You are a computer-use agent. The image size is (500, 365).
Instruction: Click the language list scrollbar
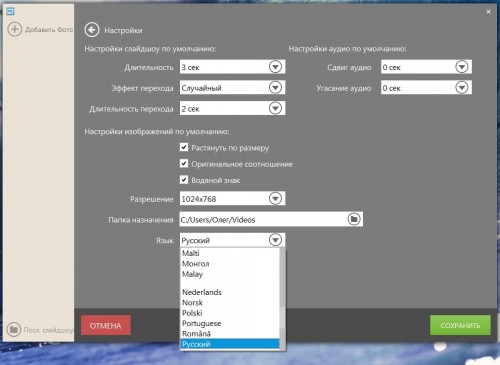coord(282,299)
